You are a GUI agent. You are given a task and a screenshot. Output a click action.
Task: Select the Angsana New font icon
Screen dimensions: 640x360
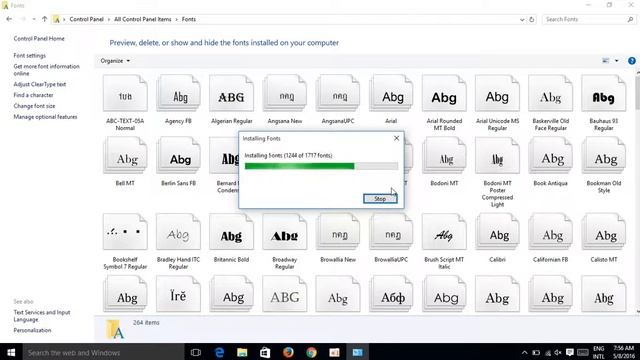coord(284,93)
